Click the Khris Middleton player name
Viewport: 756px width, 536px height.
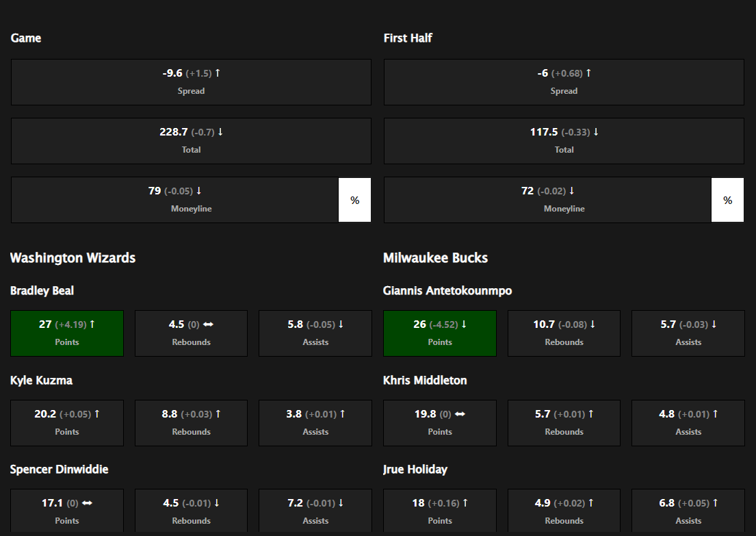coord(425,381)
